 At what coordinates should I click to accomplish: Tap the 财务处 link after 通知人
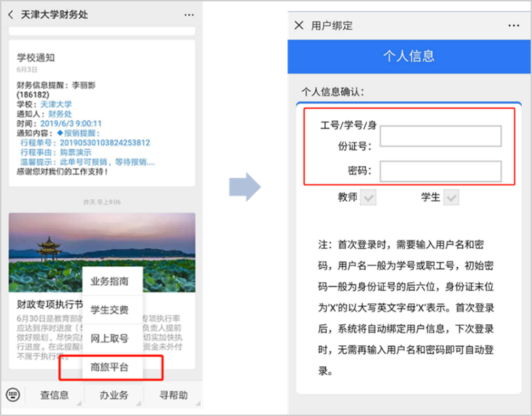coord(59,114)
